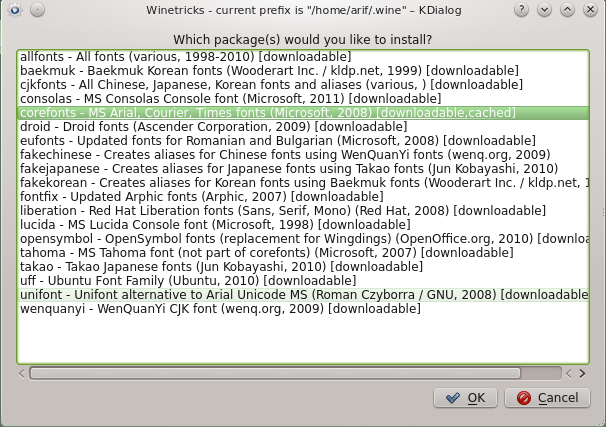Click the round pin button in title bar
This screenshot has height=427, width=606.
coord(37,10)
